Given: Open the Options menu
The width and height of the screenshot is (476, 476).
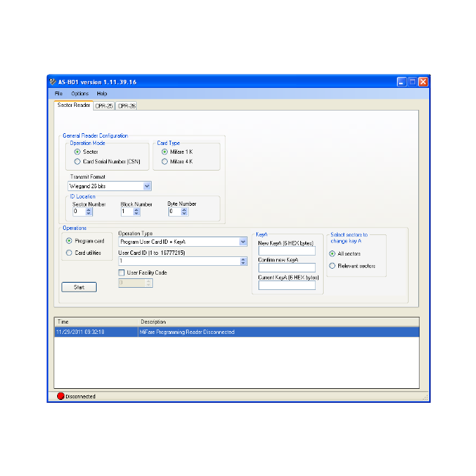Looking at the screenshot, I should pos(80,94).
